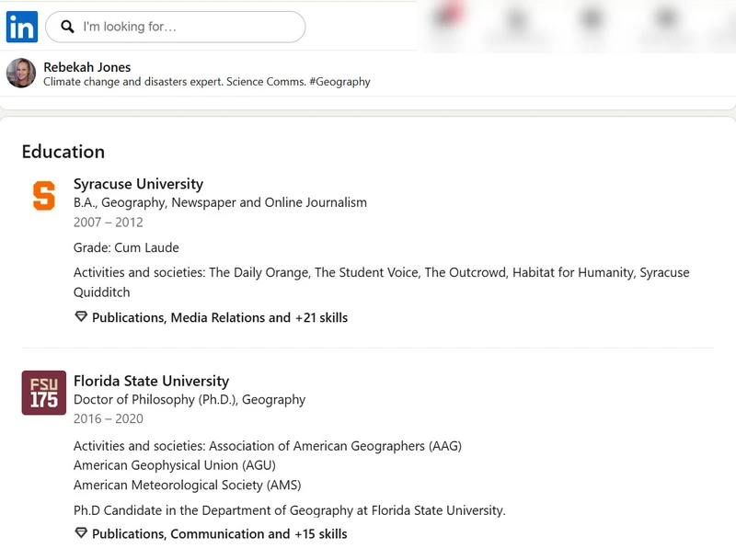The width and height of the screenshot is (736, 560).
Task: Open the Florida State University school link
Action: [x=151, y=381]
